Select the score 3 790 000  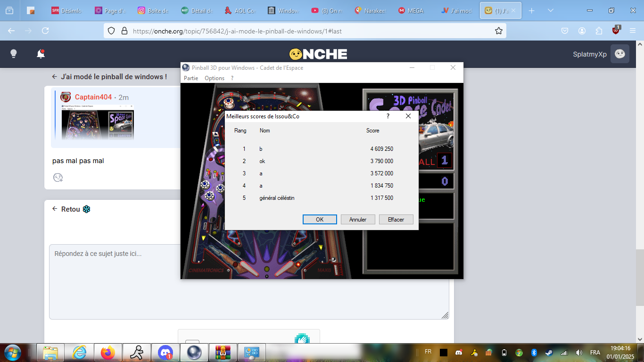(382, 161)
